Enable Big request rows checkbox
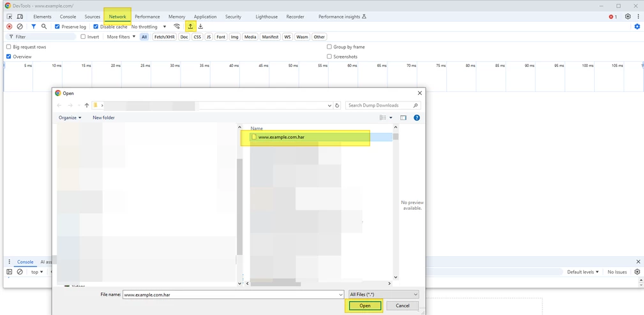Viewport: 644px width, 315px height. [9, 47]
